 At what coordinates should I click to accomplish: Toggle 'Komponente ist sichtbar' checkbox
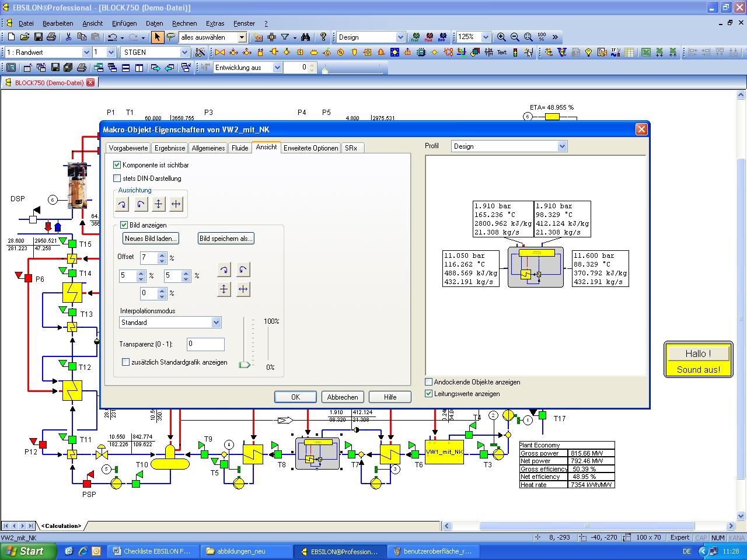click(x=117, y=165)
